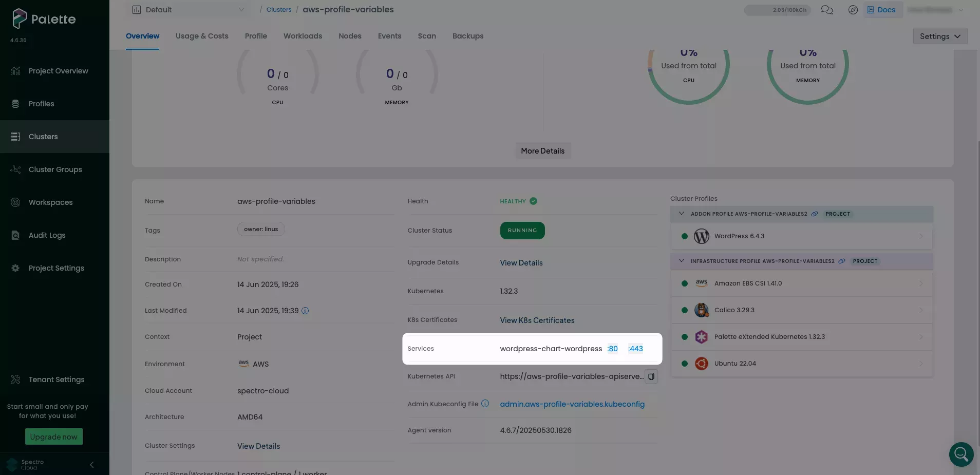The width and height of the screenshot is (980, 475).
Task: Select the Cluster Groups icon
Action: pyautogui.click(x=16, y=169)
